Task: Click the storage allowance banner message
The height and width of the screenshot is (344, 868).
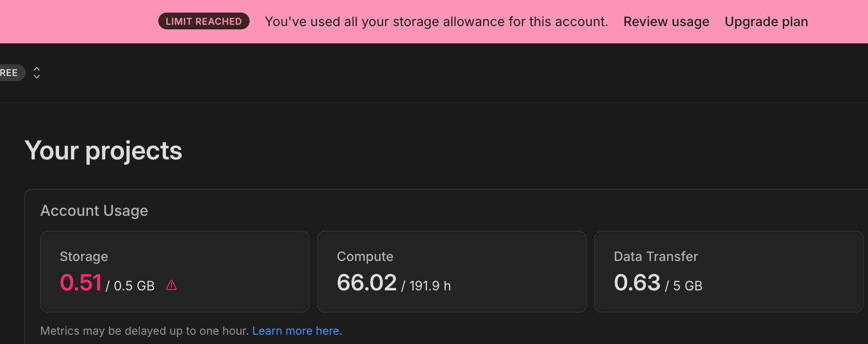Action: coord(436,22)
